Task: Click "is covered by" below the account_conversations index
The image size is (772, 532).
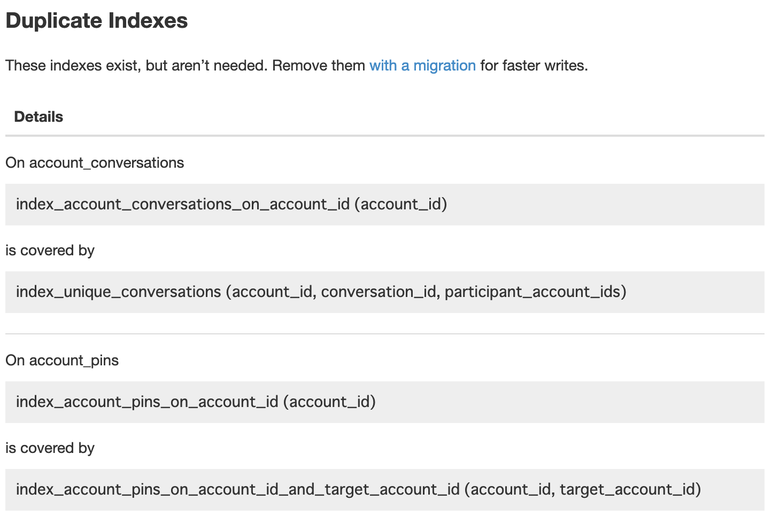Action: click(50, 251)
